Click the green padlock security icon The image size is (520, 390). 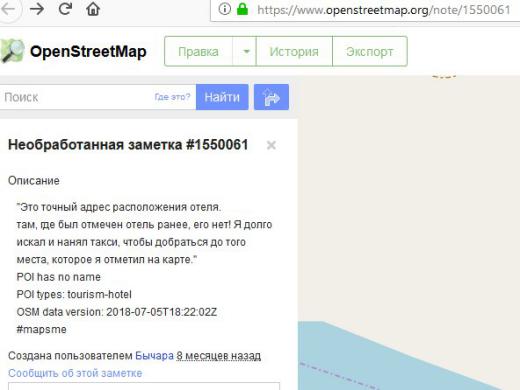tap(242, 9)
